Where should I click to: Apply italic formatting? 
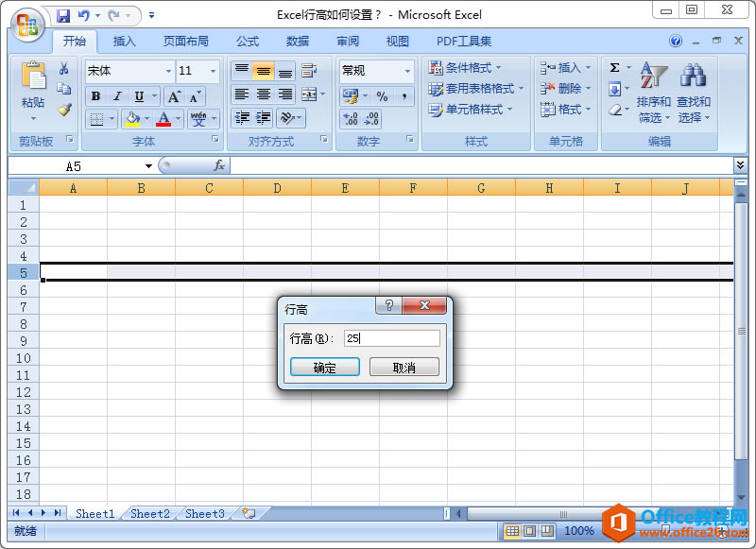click(x=116, y=95)
